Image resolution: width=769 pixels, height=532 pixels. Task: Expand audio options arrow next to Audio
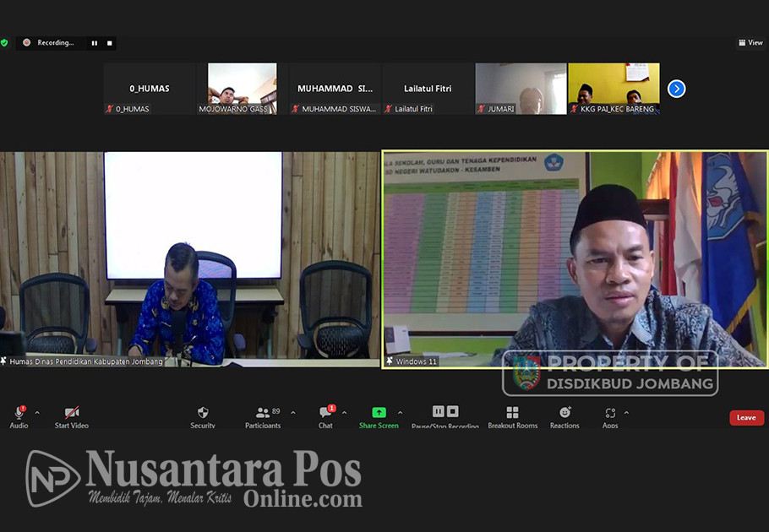pyautogui.click(x=36, y=413)
